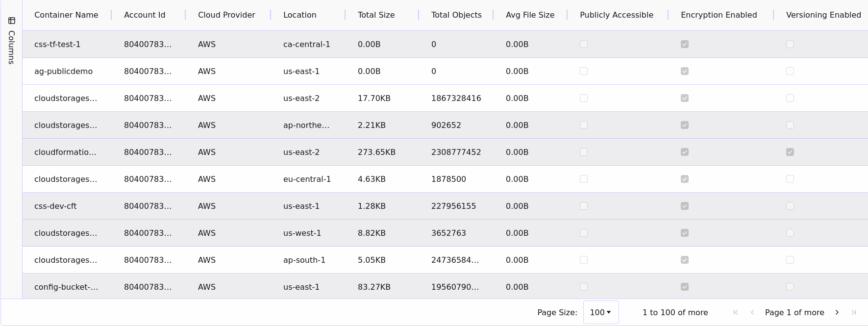Click the ag-publicdemo container name
The width and height of the screenshot is (868, 326).
(63, 71)
